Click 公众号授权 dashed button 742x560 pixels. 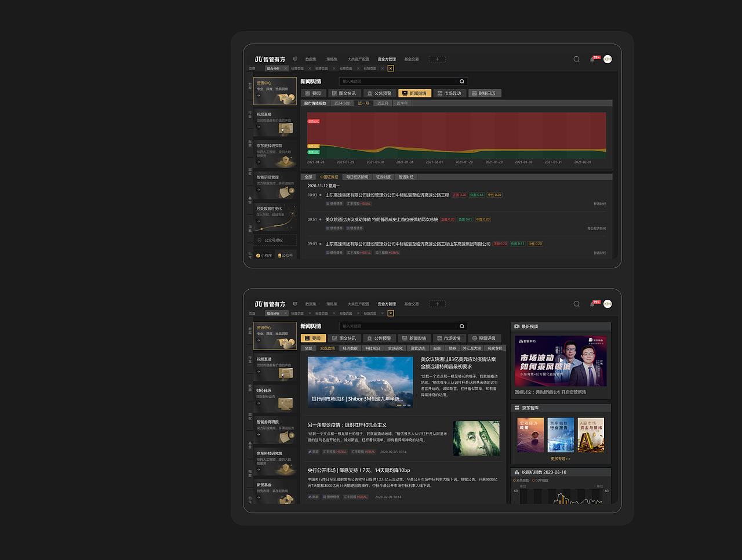(275, 240)
